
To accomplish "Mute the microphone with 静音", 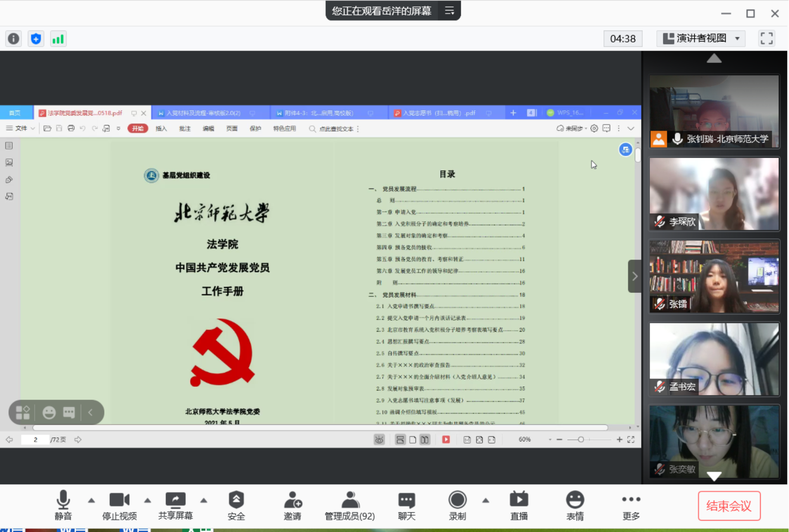I will (x=63, y=505).
